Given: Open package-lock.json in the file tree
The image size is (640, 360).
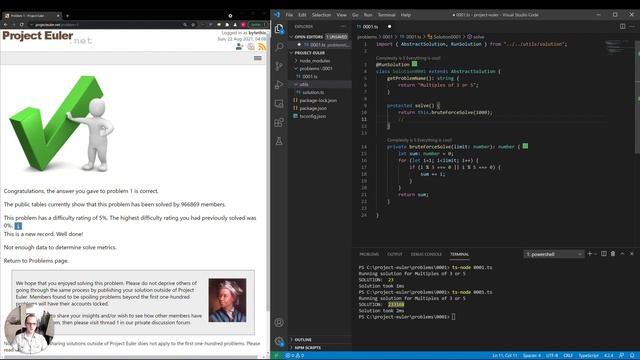Looking at the screenshot, I should tap(318, 100).
